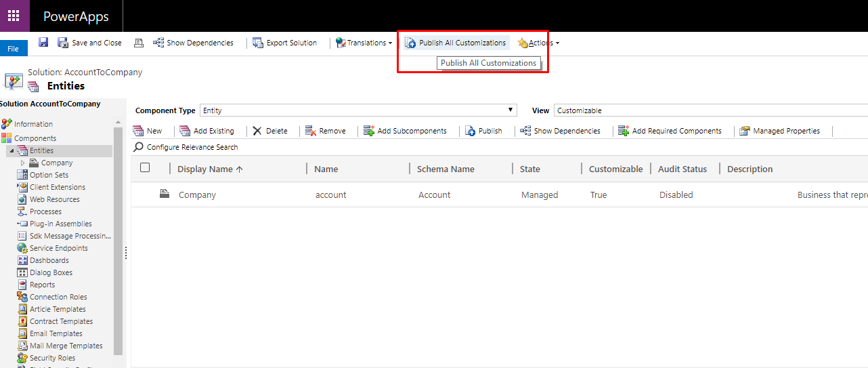This screenshot has width=868, height=368.
Task: Click Publish All Customizations button
Action: [456, 43]
